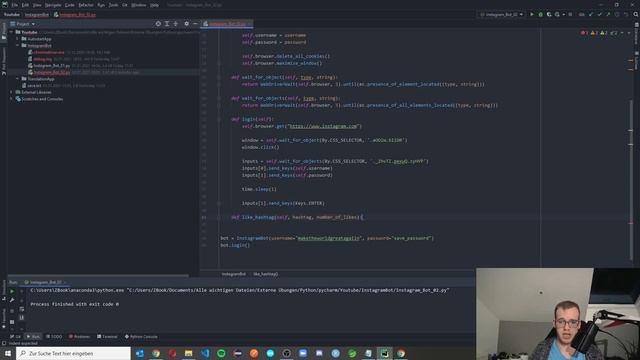
Task: Switch to the Python Console tab
Action: 141,337
